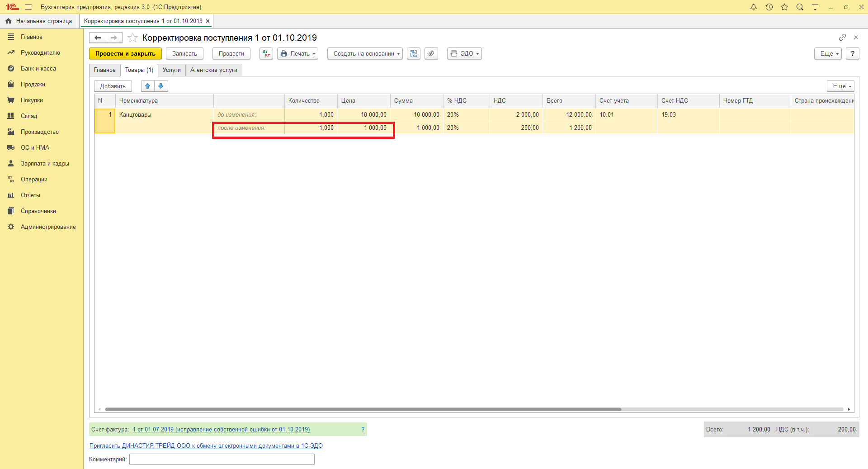Copy link to document icon
The width and height of the screenshot is (868, 469).
[842, 38]
